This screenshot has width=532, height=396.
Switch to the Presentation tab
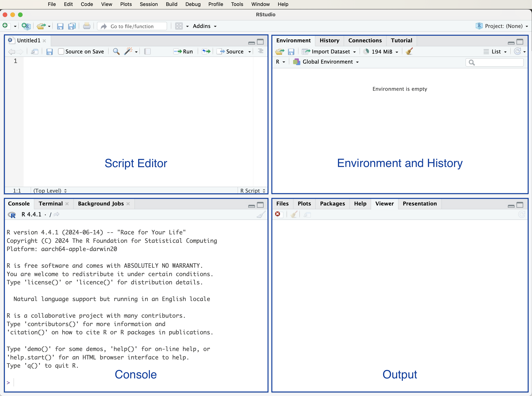point(420,204)
